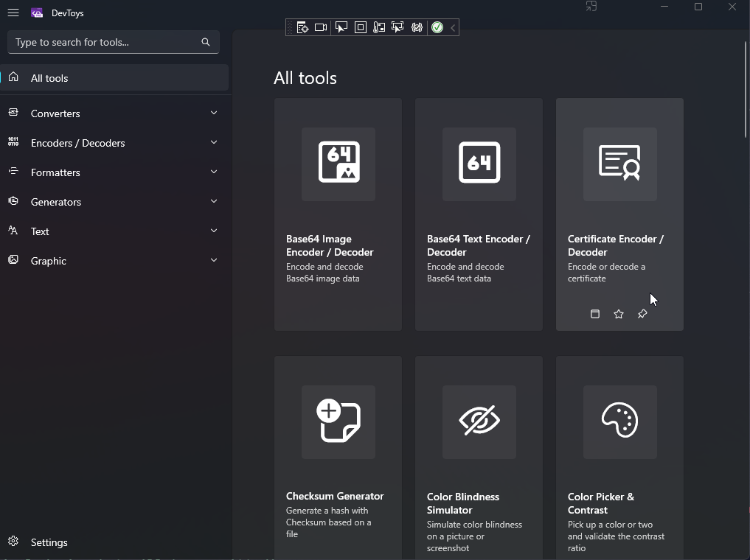Image resolution: width=750 pixels, height=560 pixels.
Task: Click the compact overlay icon in the title bar
Action: coord(591,7)
